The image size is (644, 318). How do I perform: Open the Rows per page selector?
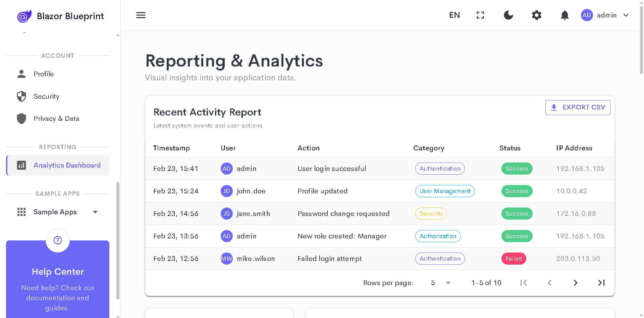(440, 283)
